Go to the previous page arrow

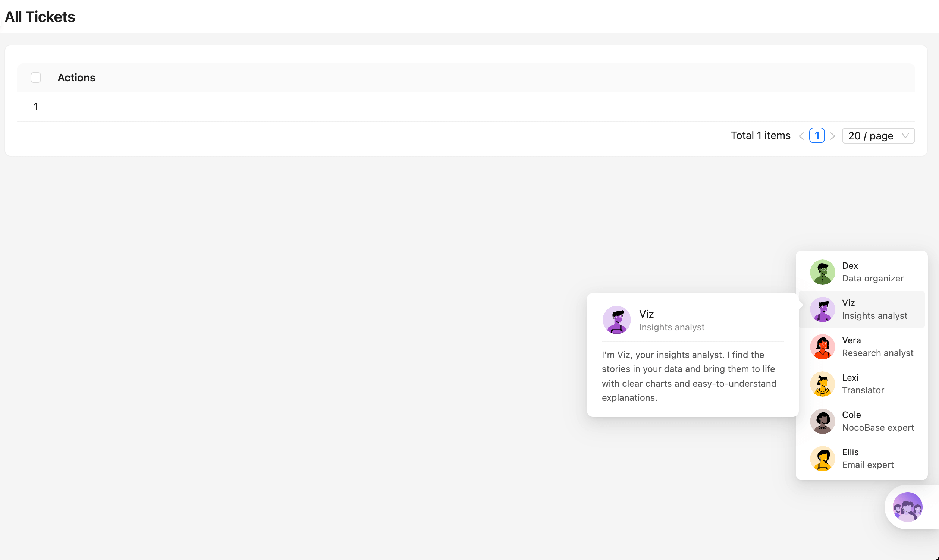click(801, 136)
